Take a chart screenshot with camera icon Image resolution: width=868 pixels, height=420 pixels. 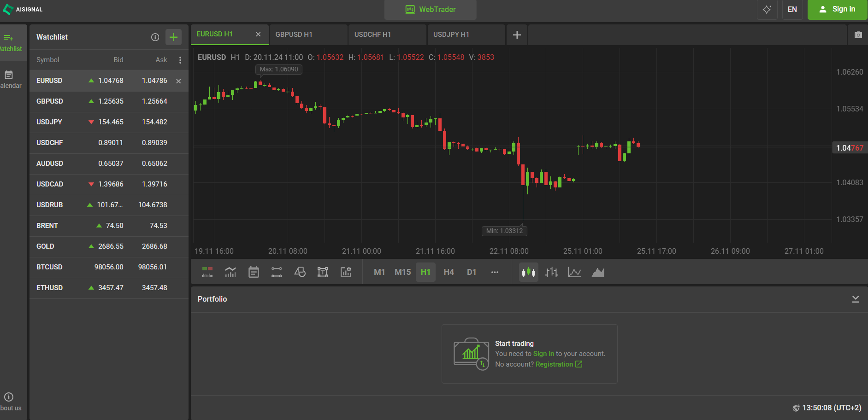coord(858,35)
